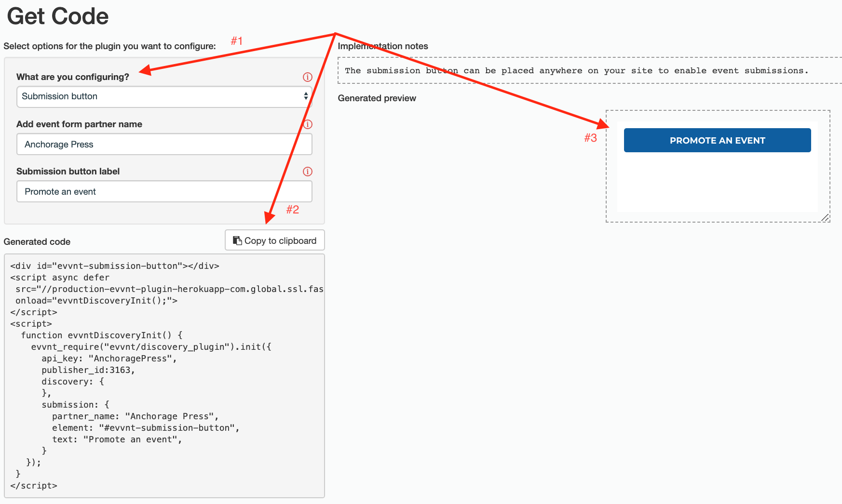Screen dimensions: 842x504
Task: Click info icon beside Submission button label
Action: [x=307, y=172]
